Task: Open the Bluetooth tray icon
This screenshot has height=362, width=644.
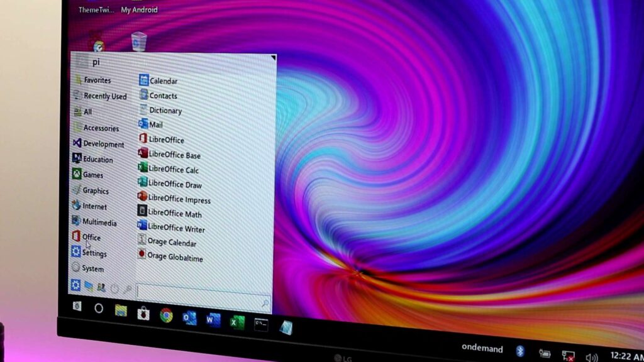Action: [520, 351]
